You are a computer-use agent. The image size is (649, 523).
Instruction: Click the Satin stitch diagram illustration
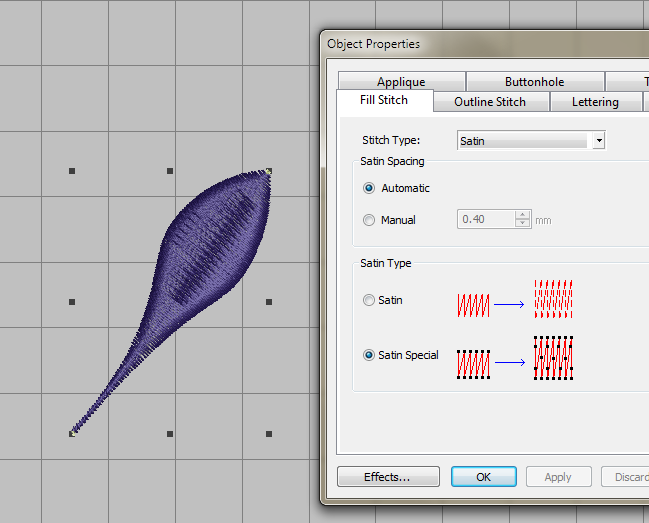(514, 300)
